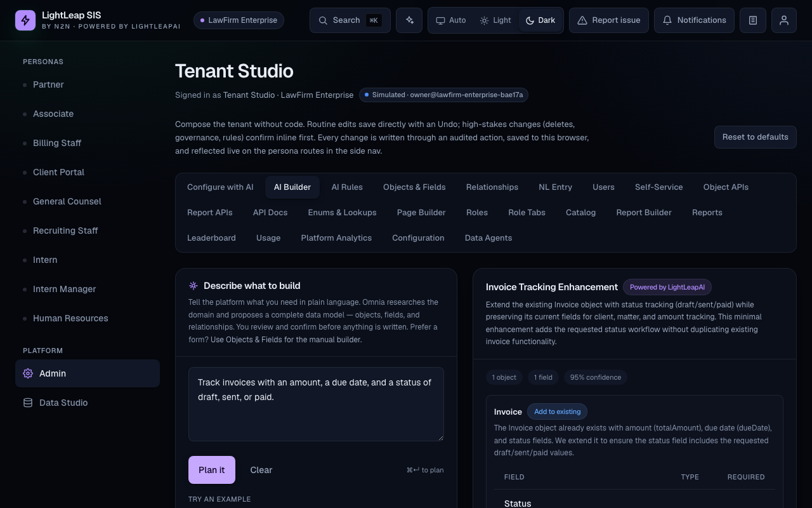Screen dimensions: 812x508
Task: Open the Configuration tab
Action: [x=418, y=238]
